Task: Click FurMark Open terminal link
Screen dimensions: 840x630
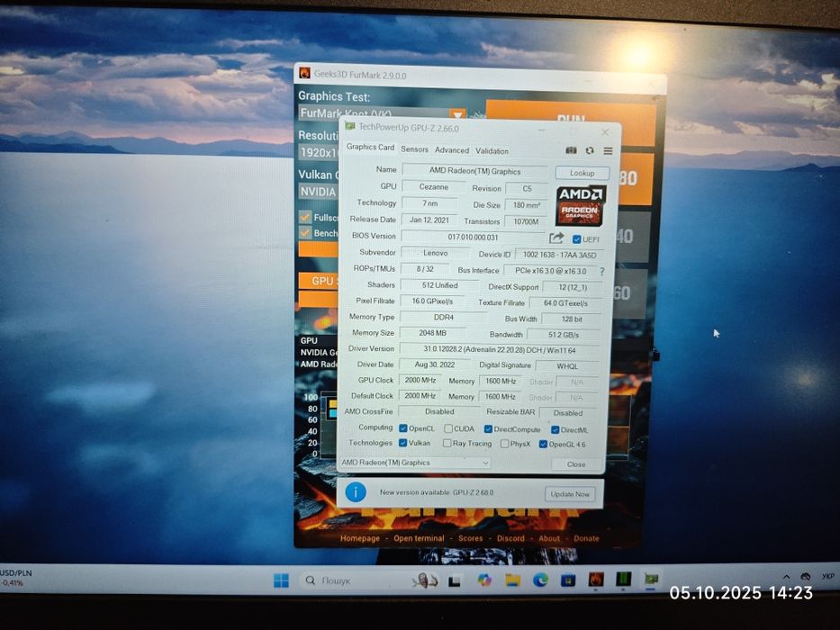Action: tap(419, 538)
